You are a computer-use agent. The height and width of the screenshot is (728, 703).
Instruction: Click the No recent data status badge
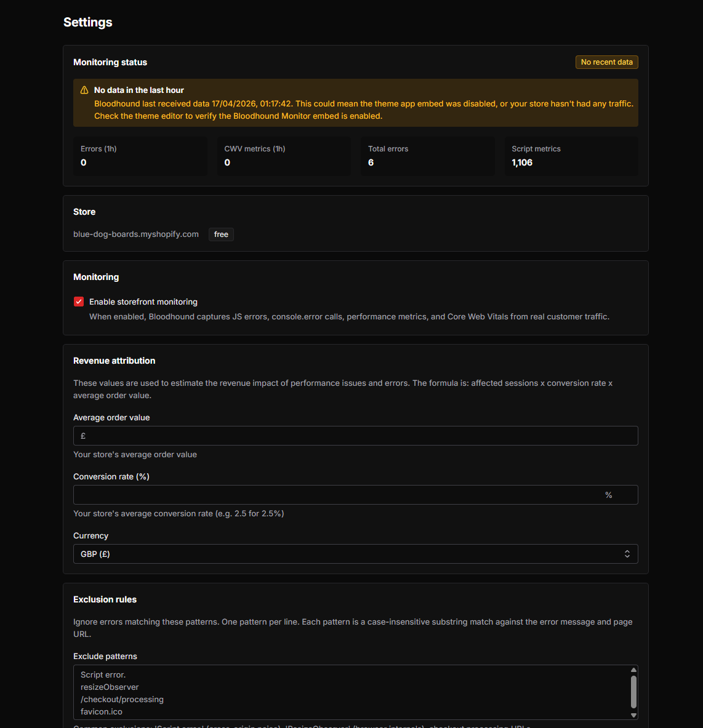click(606, 62)
